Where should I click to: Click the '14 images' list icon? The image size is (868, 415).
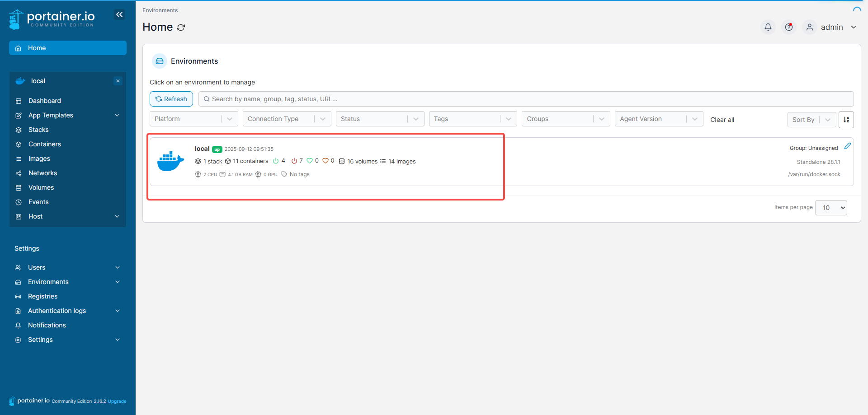[383, 161]
